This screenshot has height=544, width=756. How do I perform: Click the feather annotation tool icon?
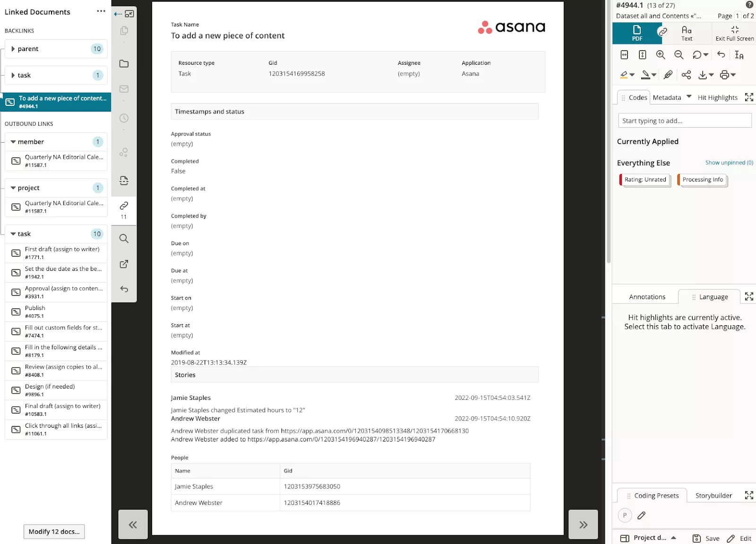click(x=668, y=75)
